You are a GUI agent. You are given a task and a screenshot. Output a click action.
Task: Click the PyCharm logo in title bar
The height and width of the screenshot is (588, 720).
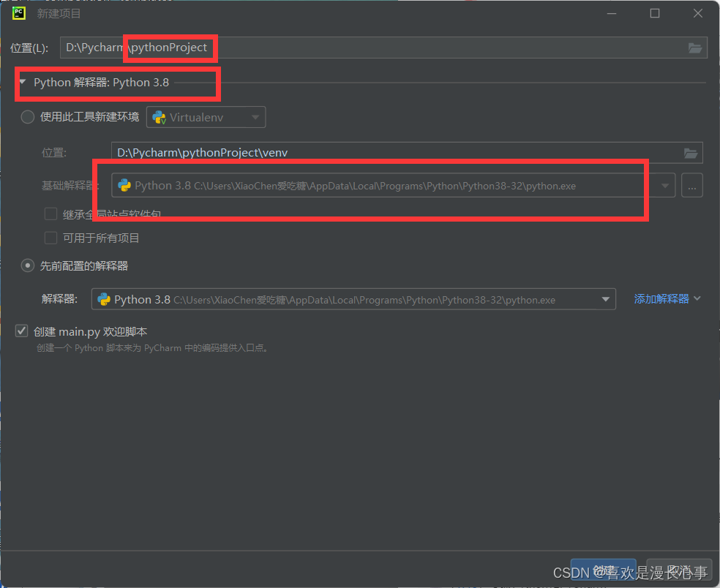coord(19,13)
